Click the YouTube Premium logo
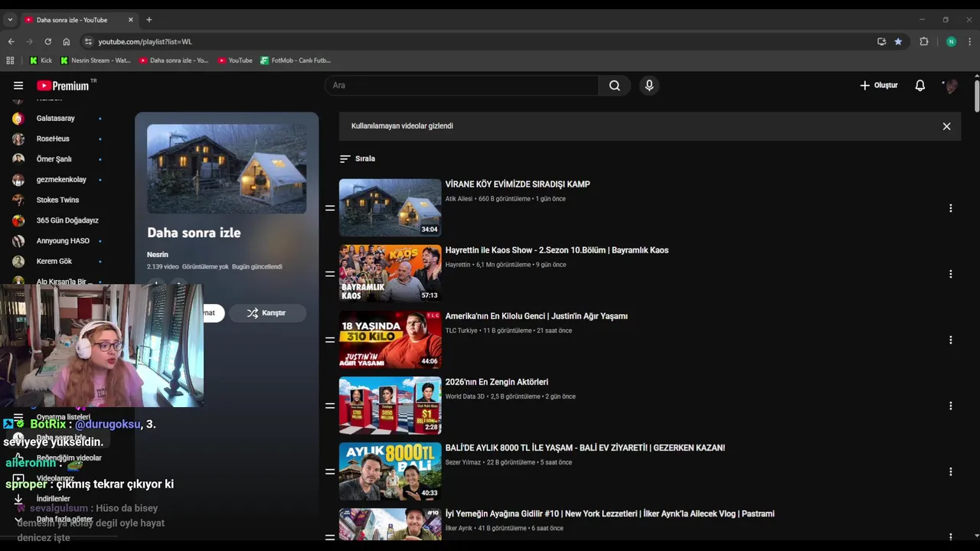 [x=63, y=86]
